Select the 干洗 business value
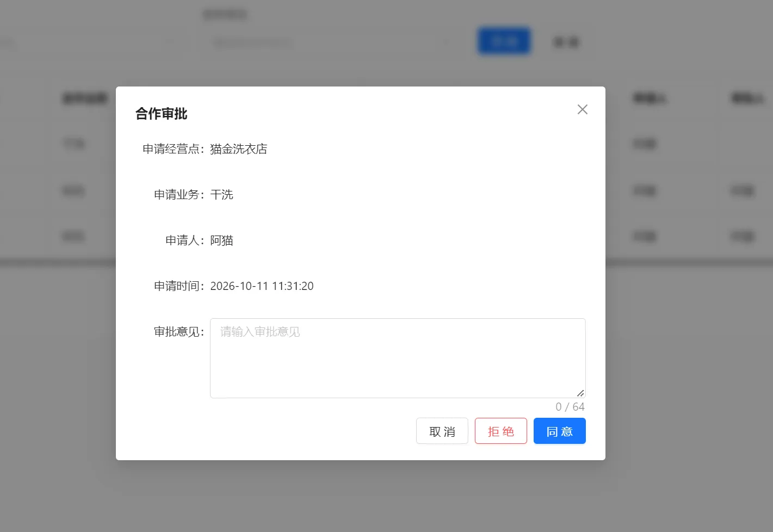Screen dimensions: 773x532 coord(222,195)
